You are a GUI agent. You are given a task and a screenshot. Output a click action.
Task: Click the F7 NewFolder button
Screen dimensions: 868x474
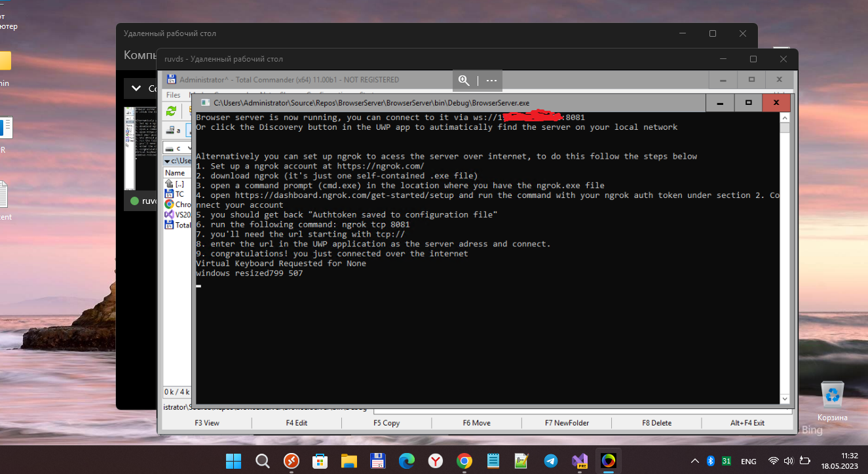pyautogui.click(x=567, y=423)
